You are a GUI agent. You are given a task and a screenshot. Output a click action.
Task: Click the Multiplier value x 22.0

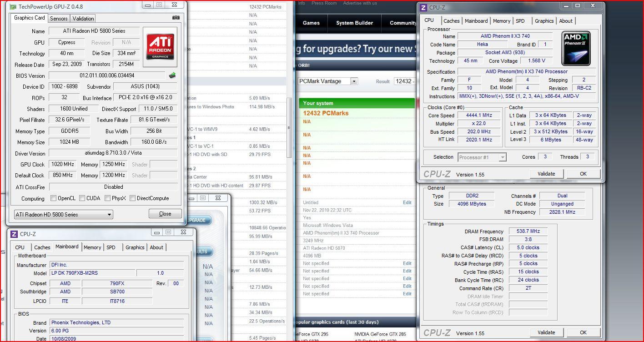pyautogui.click(x=478, y=124)
